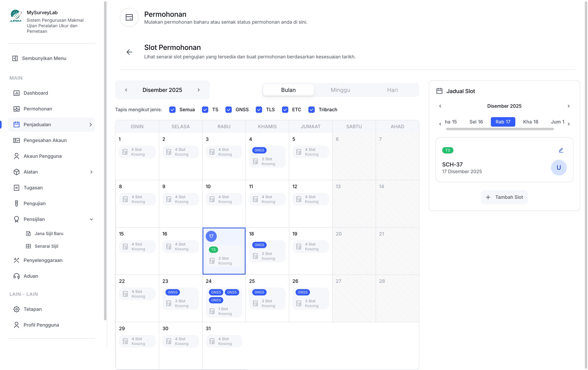Switch to the Minggu view tab
Viewport: 588px width, 370px height.
coord(340,90)
